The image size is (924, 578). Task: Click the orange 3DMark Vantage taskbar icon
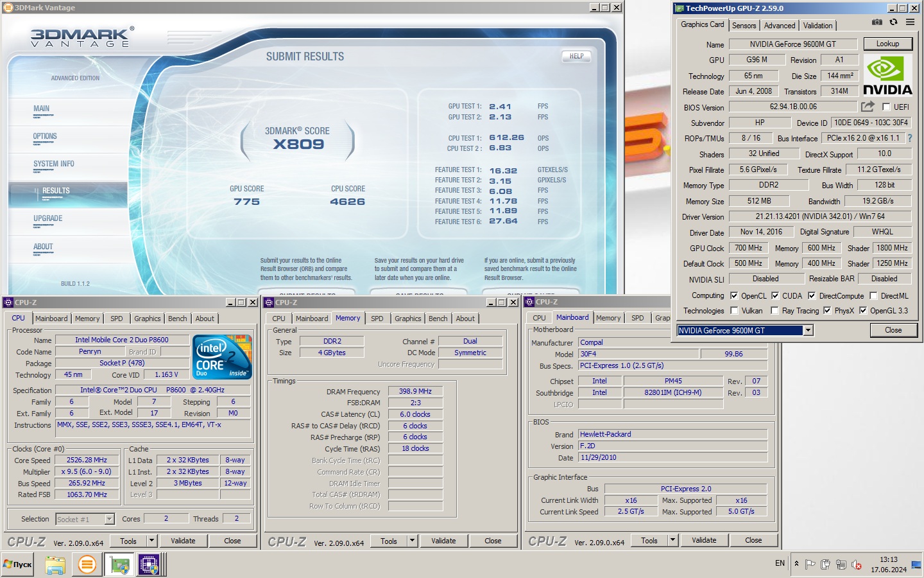[x=87, y=565]
